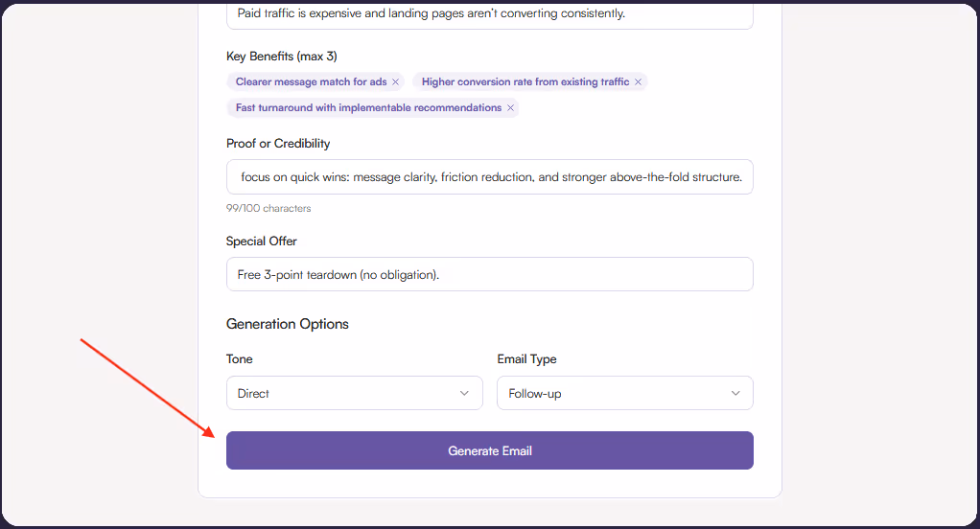Remove the 'Clearer message match for ads' tag
The image size is (980, 529).
(395, 81)
